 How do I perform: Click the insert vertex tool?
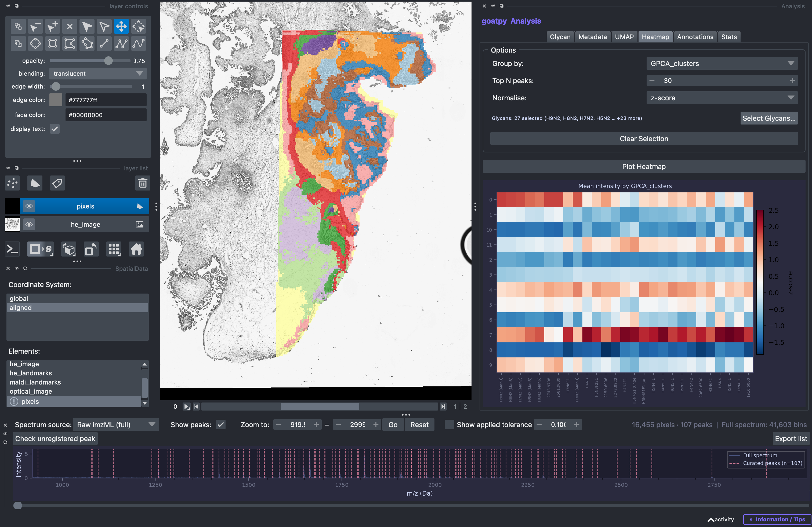[53, 26]
